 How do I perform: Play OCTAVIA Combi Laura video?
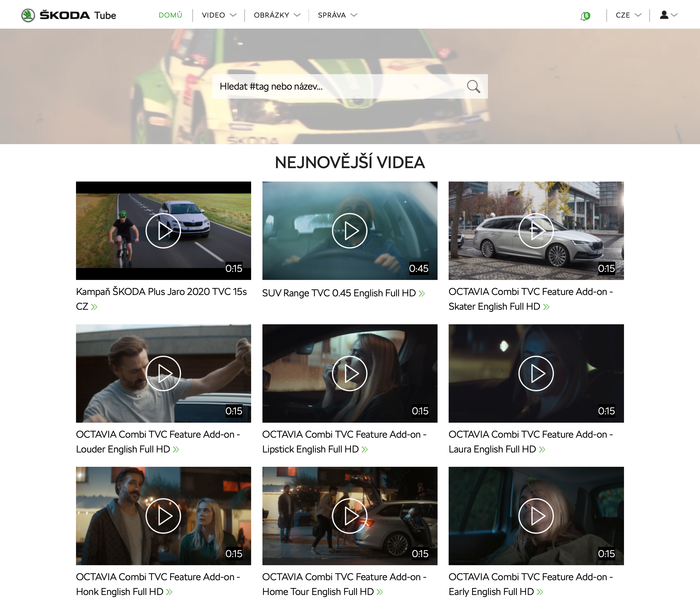tap(536, 373)
